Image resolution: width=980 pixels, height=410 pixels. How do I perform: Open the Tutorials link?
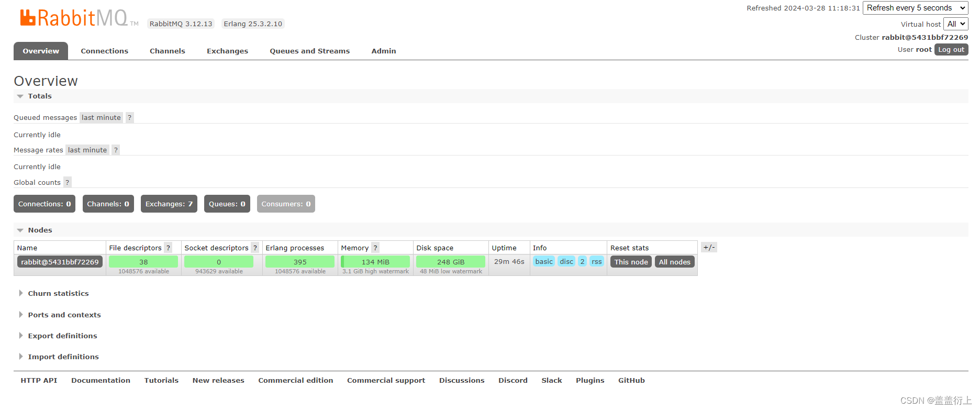click(x=162, y=381)
